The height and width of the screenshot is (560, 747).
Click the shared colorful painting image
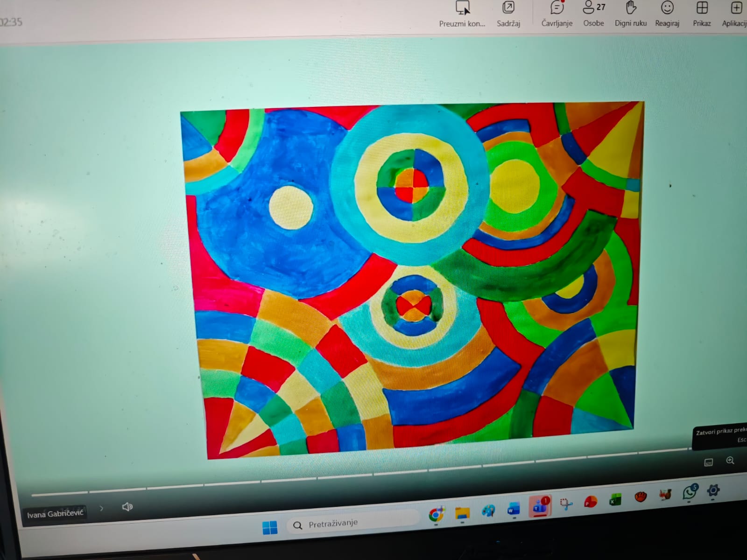pyautogui.click(x=411, y=280)
